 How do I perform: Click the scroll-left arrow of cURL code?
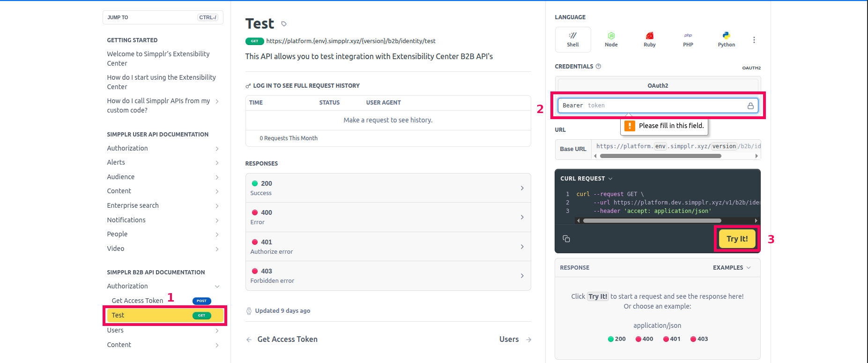click(x=578, y=220)
